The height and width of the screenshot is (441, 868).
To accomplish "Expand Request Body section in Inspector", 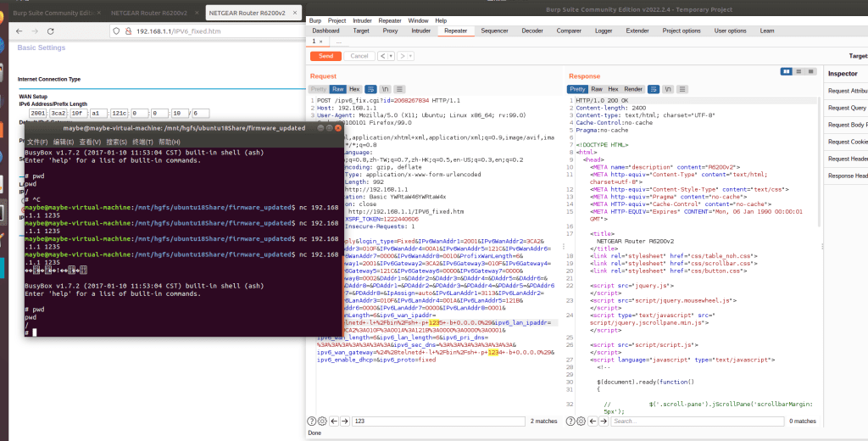I will click(x=847, y=126).
